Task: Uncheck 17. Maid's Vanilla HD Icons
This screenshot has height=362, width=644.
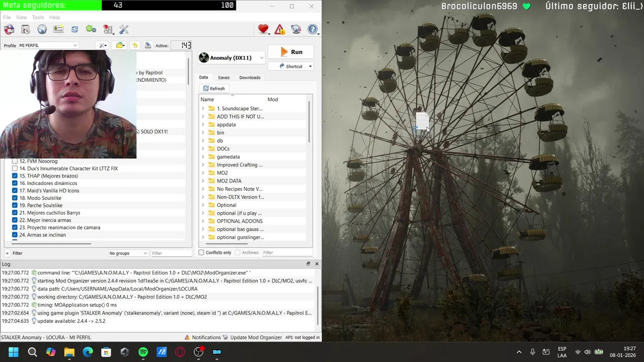Action: coord(15,191)
